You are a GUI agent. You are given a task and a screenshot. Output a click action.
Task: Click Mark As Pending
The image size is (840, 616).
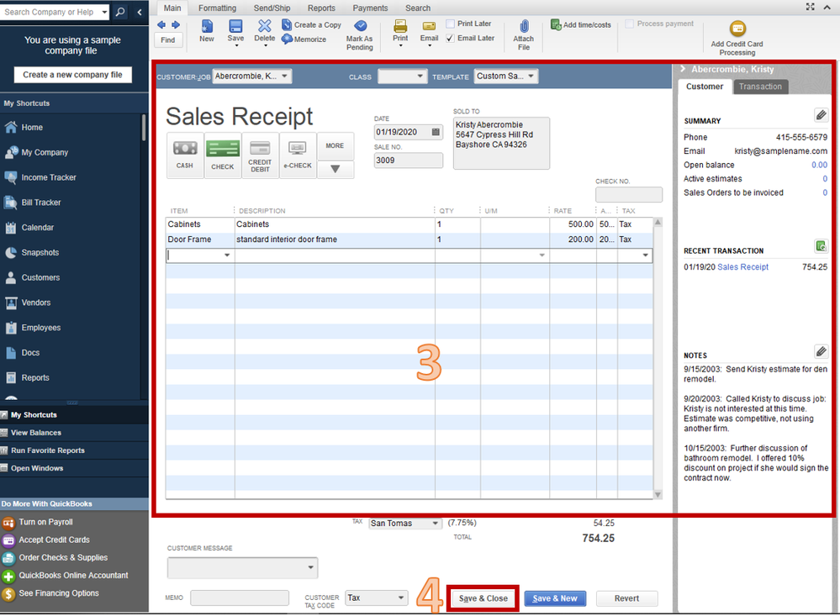tap(360, 35)
